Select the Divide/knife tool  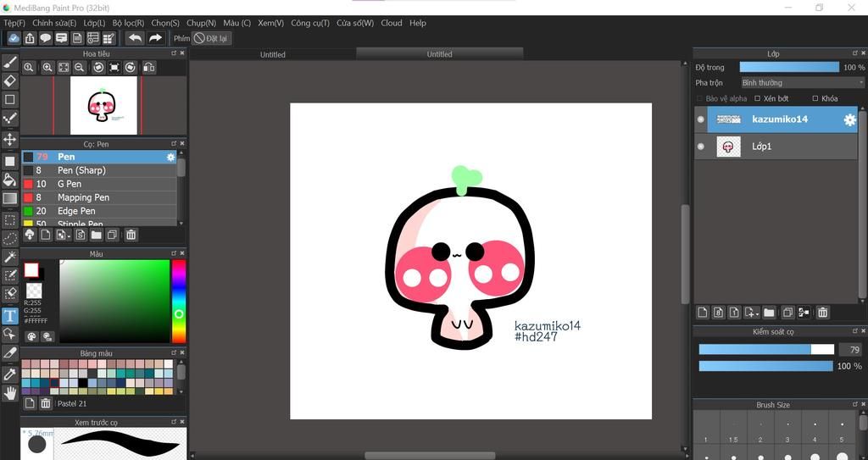click(10, 352)
